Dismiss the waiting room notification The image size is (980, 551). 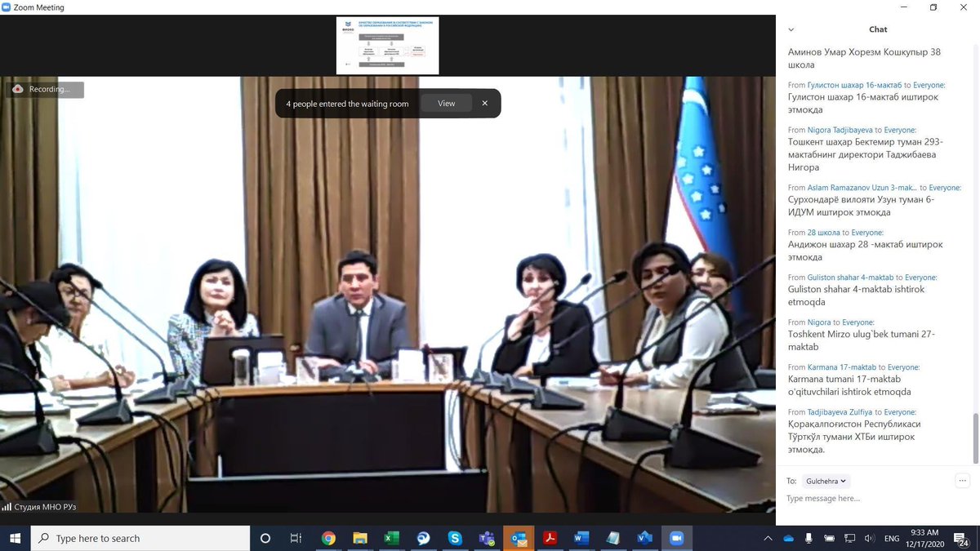484,104
